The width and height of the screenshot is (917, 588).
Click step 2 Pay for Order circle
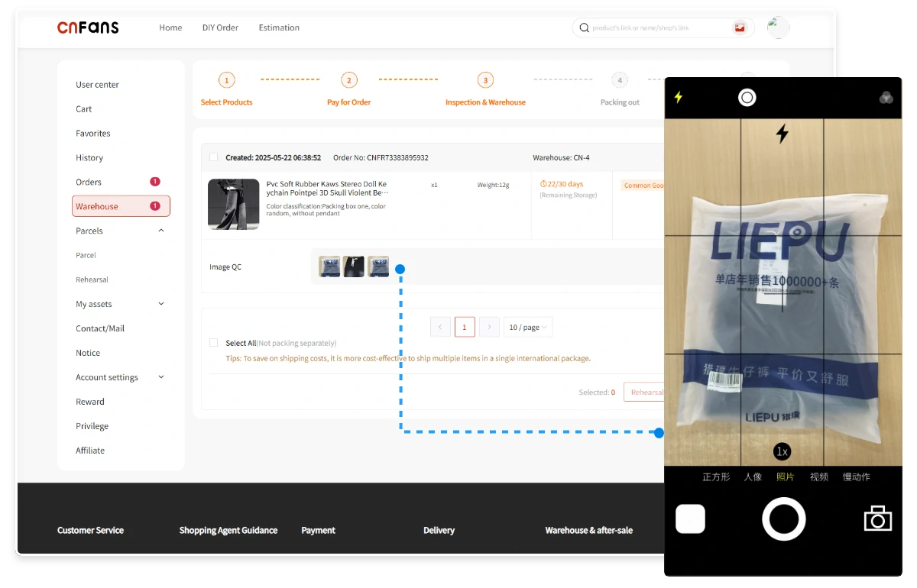[349, 80]
